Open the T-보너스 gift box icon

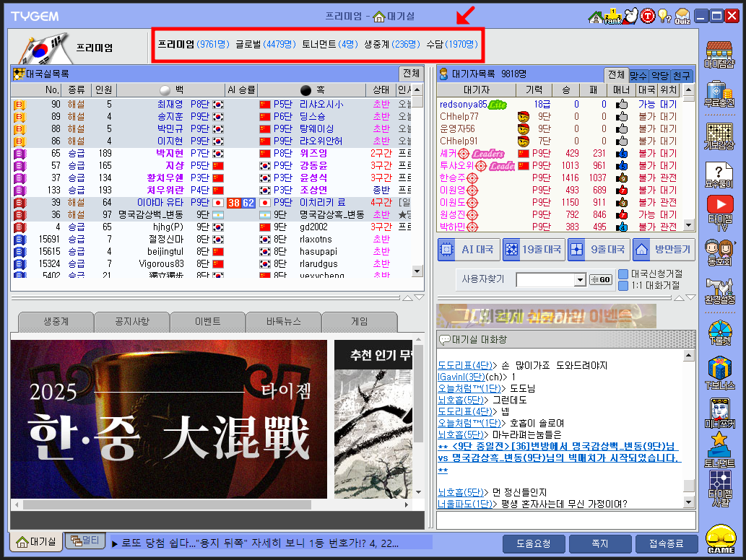pos(719,374)
